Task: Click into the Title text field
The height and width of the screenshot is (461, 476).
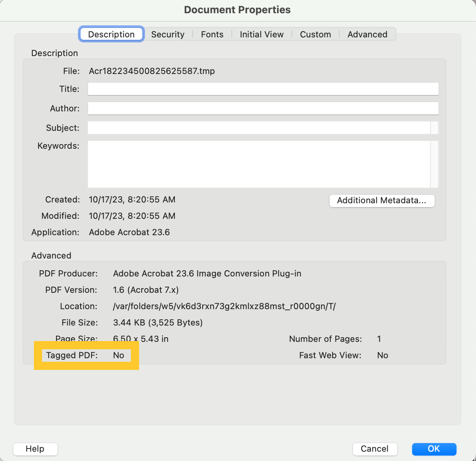Action: point(263,89)
